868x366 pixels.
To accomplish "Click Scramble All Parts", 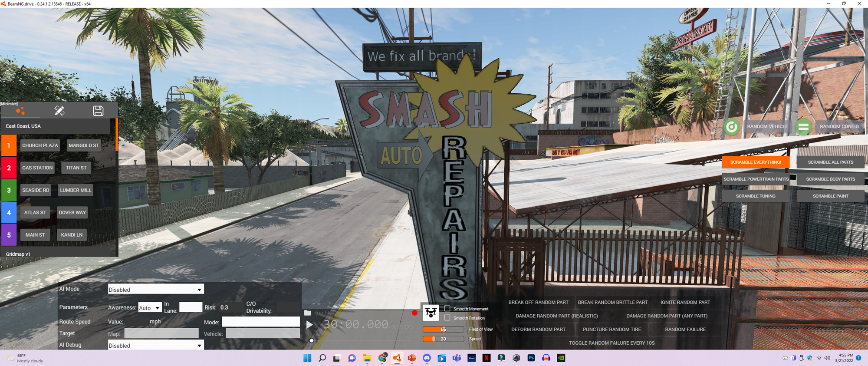I will pos(830,162).
